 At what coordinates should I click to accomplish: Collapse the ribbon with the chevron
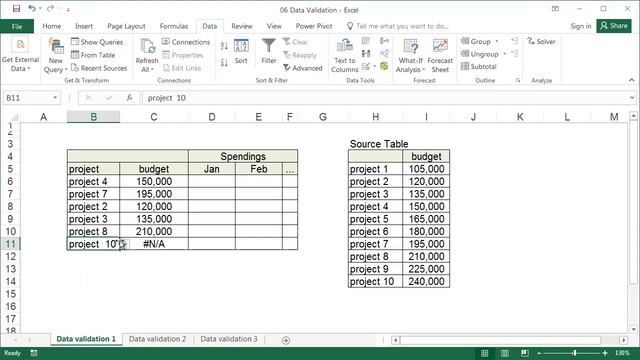(x=631, y=80)
